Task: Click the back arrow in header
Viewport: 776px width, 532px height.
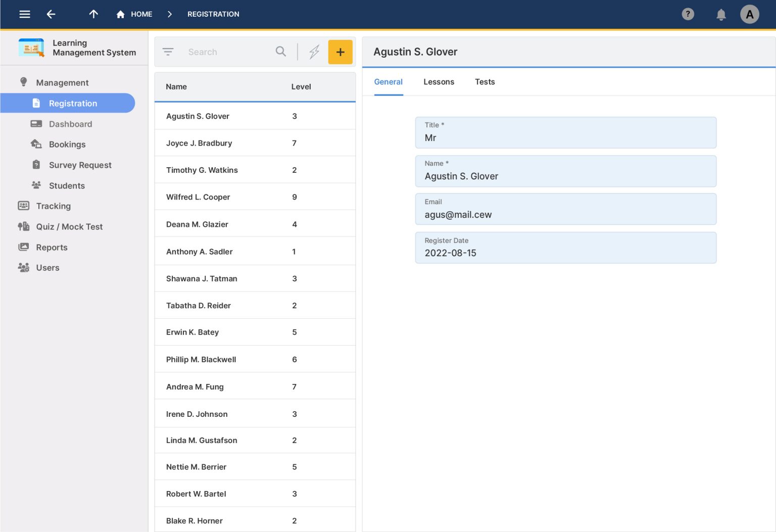Action: pyautogui.click(x=51, y=14)
